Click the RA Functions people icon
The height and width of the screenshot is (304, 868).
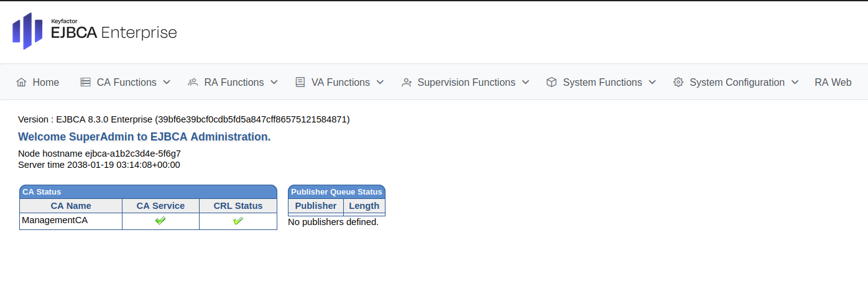193,82
